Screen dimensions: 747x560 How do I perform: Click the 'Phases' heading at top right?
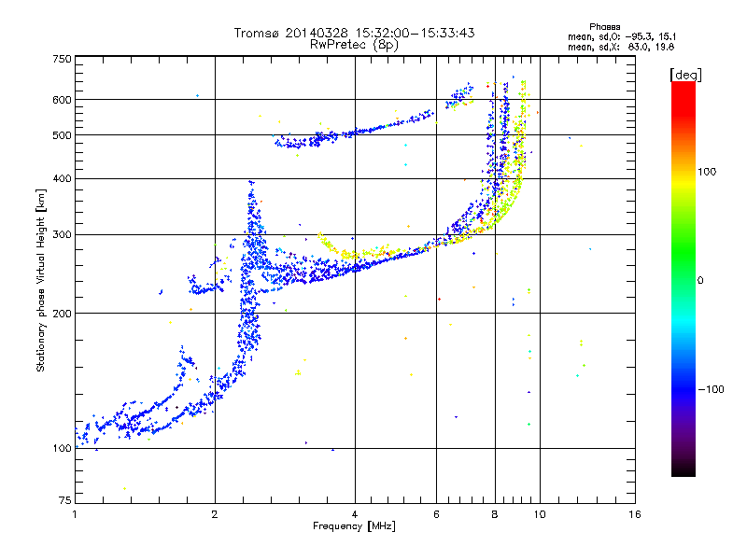605,27
